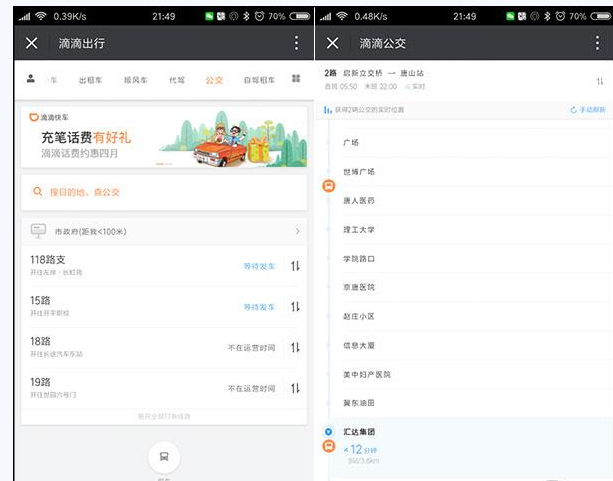Tap the Bluetooth icon in right status bar
Viewport: 613px width, 481px height.
pos(547,16)
